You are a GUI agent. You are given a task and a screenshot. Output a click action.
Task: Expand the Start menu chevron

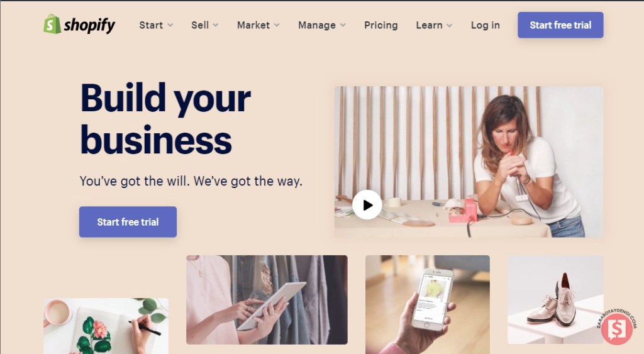click(170, 25)
